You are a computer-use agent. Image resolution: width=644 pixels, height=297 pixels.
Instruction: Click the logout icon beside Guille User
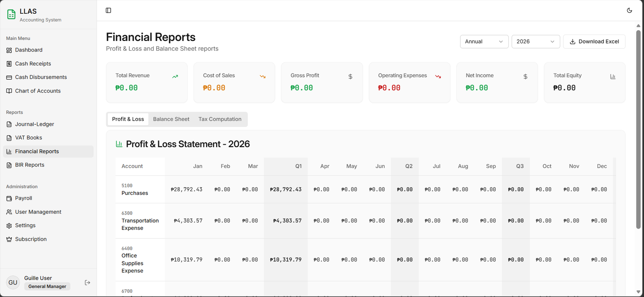pos(87,283)
